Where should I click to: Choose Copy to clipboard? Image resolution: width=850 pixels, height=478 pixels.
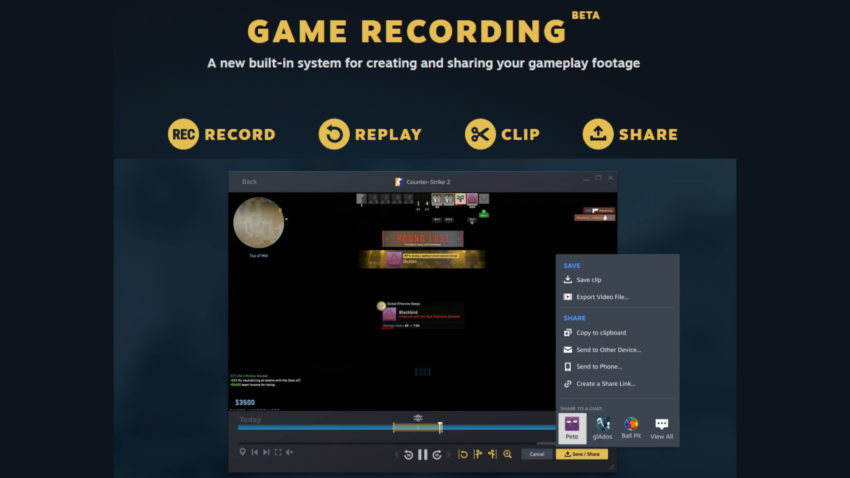[601, 333]
